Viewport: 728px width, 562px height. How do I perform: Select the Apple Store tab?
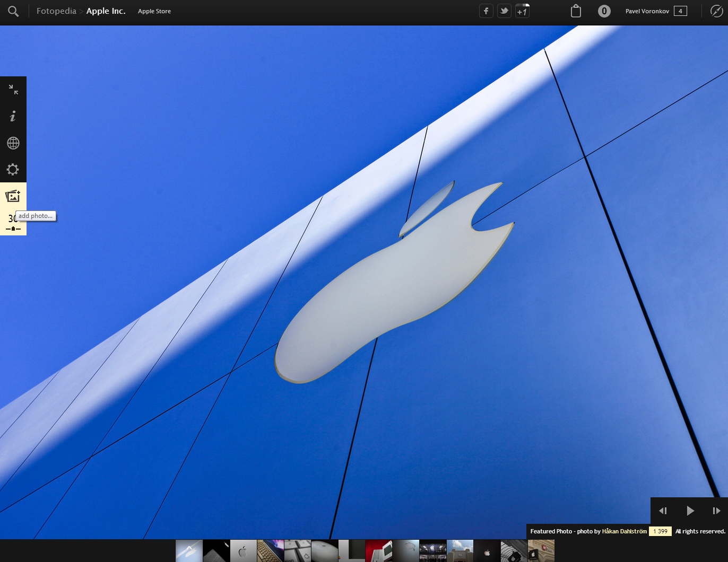[154, 11]
